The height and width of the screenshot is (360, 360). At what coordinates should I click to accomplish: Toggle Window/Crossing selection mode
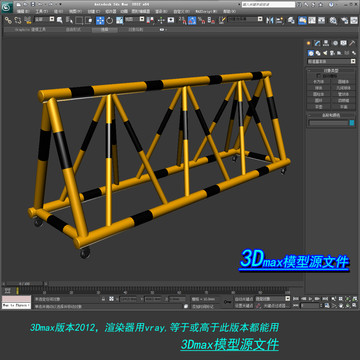point(89,20)
